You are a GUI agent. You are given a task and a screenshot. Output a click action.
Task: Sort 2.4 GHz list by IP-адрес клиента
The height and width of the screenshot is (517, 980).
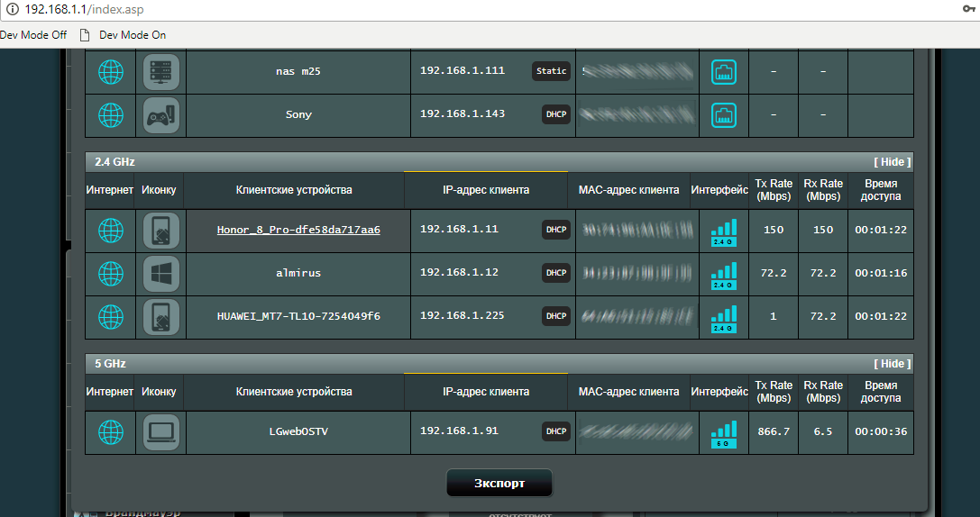(x=486, y=190)
